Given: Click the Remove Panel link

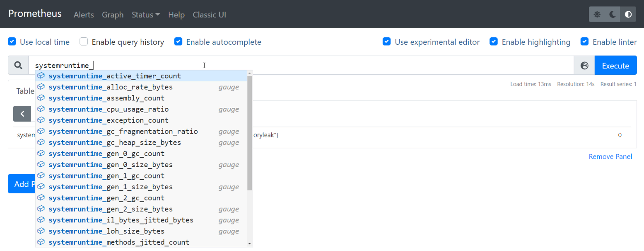Looking at the screenshot, I should tap(610, 156).
